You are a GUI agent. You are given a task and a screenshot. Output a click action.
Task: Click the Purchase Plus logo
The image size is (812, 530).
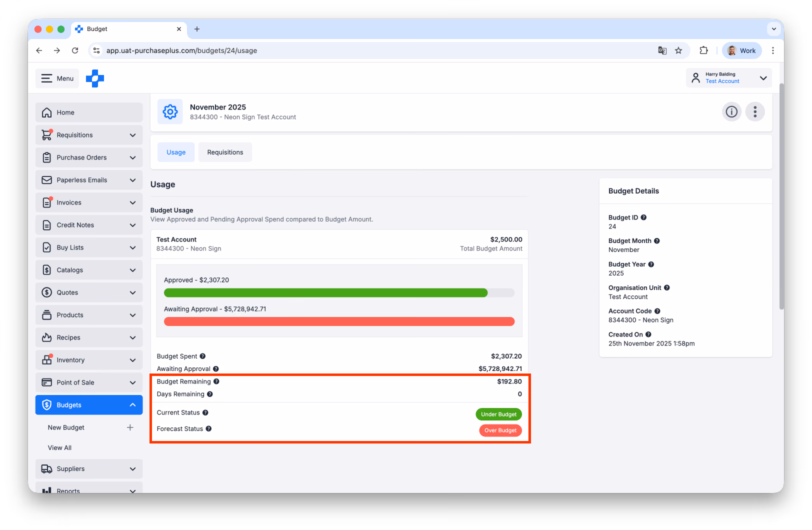tap(95, 78)
